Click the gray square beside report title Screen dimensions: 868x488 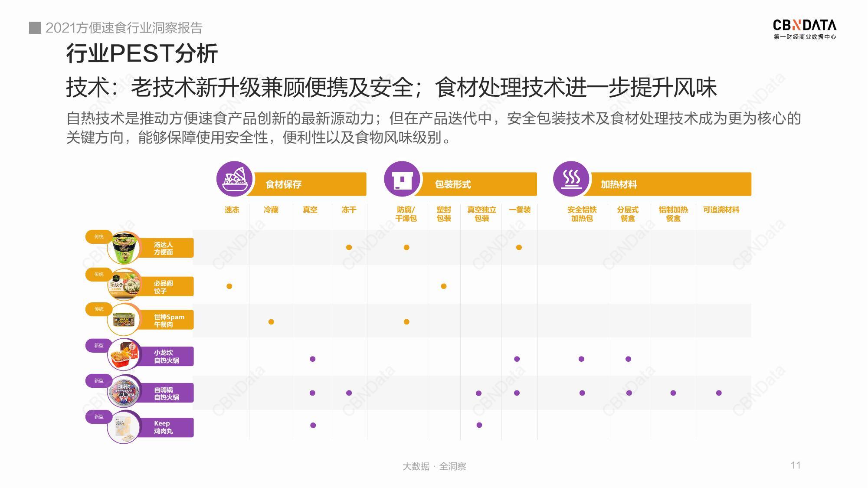[x=35, y=28]
